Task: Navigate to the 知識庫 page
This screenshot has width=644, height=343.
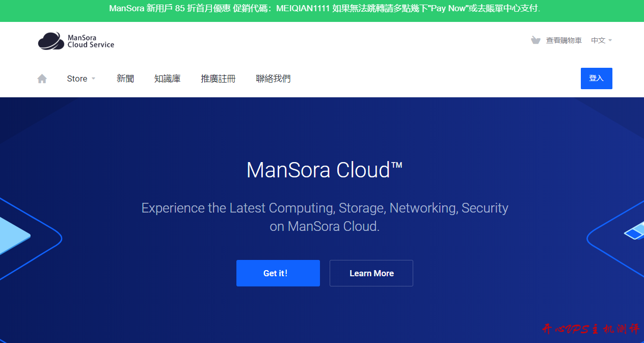Action: coord(167,78)
